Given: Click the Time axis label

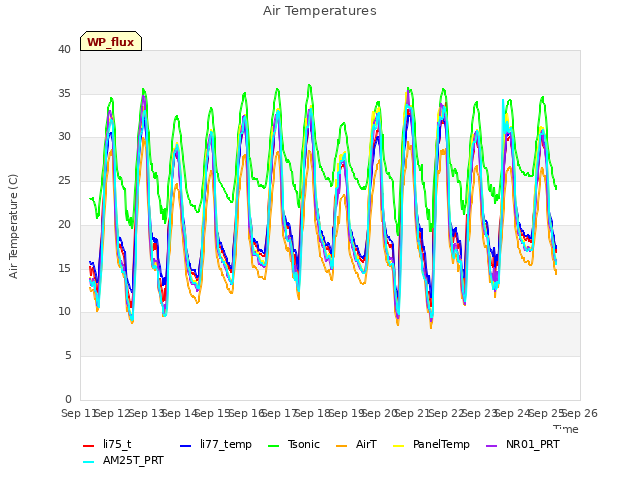Looking at the screenshot, I should point(566,429).
